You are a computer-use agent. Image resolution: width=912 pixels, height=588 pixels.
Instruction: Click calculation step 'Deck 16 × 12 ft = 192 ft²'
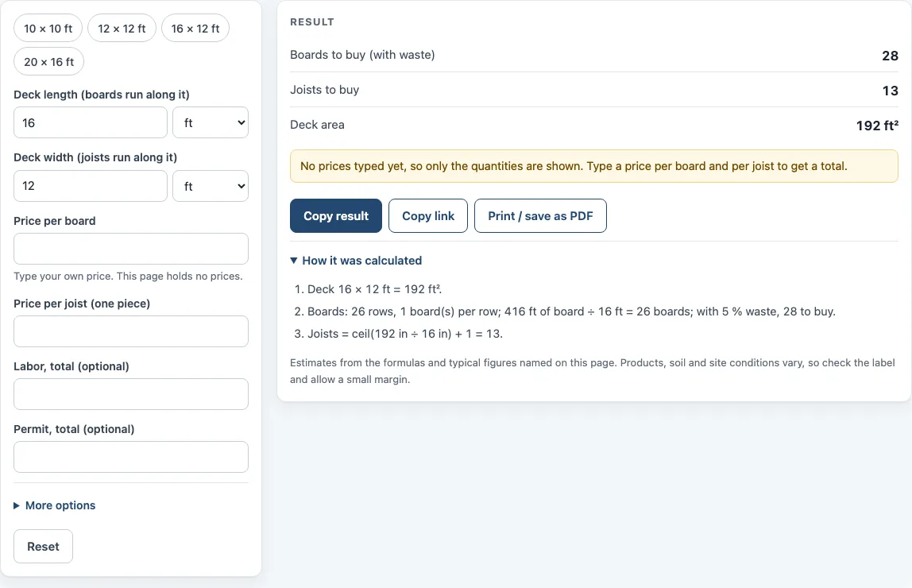click(x=375, y=289)
